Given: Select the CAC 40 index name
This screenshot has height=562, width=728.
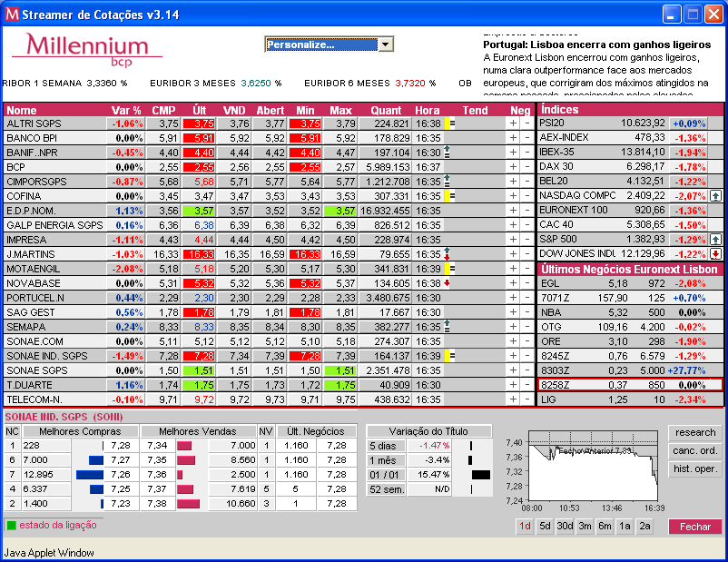Looking at the screenshot, I should [x=556, y=225].
